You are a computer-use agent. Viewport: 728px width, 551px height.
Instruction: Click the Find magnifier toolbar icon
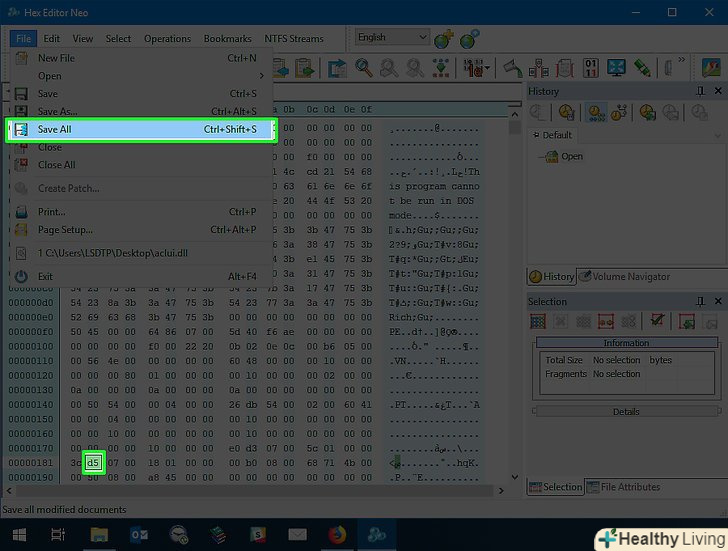[x=364, y=68]
